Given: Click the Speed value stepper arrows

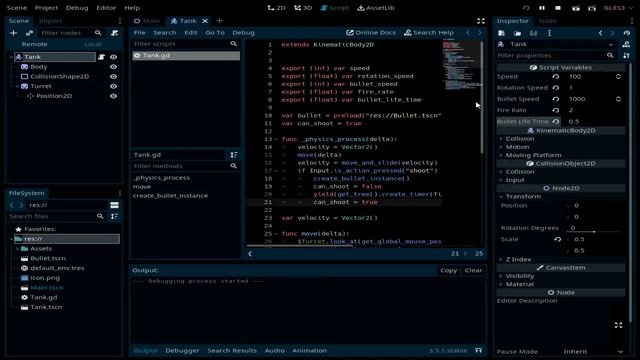Looking at the screenshot, I should [x=618, y=77].
